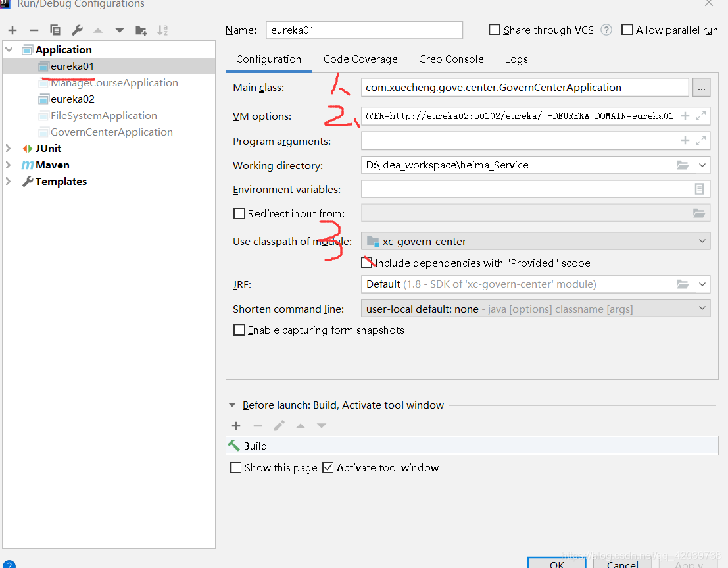Edit environment variables list icon
The height and width of the screenshot is (568, 728).
click(x=699, y=189)
